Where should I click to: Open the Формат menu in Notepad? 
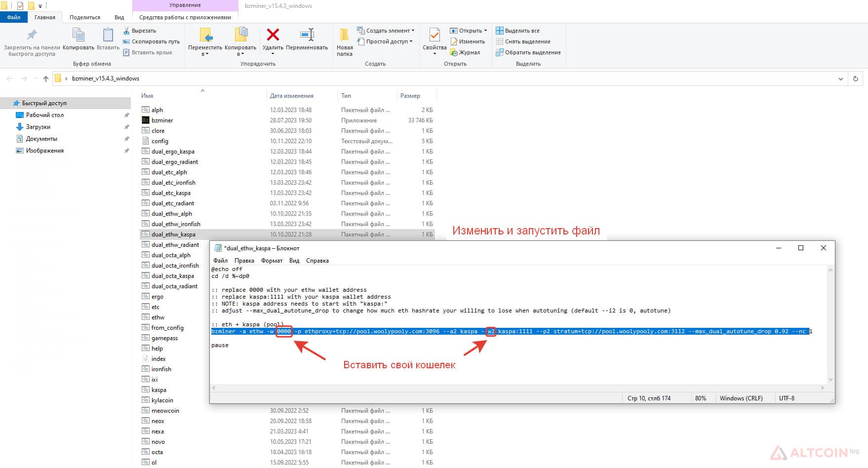[x=272, y=261]
